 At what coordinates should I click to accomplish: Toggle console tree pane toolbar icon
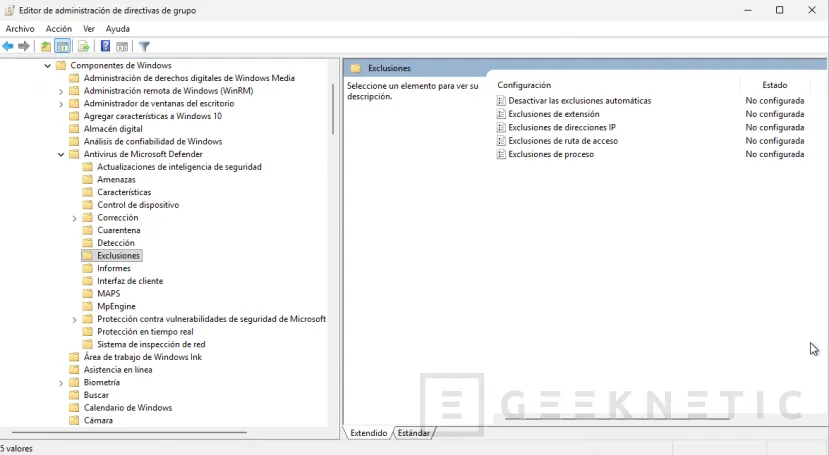(x=62, y=47)
